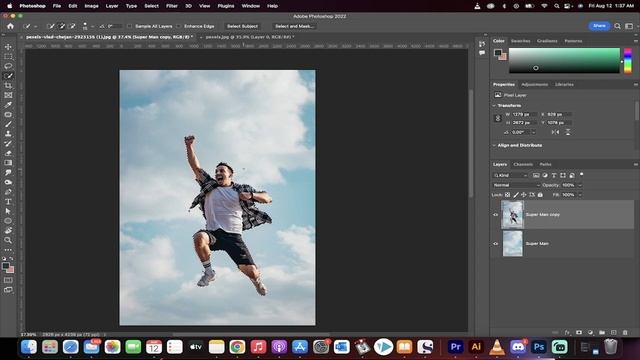640x360 pixels.
Task: Enable Enhance Edge checkbox
Action: pyautogui.click(x=179, y=26)
